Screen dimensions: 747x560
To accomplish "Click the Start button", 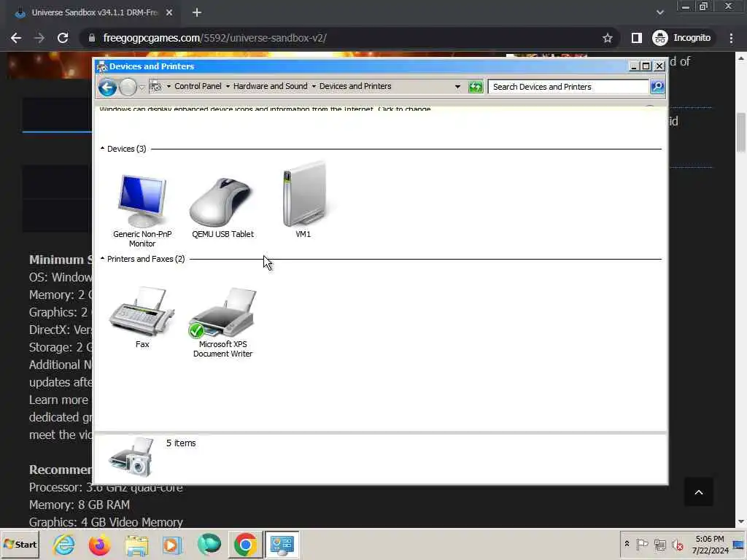I will click(20, 544).
